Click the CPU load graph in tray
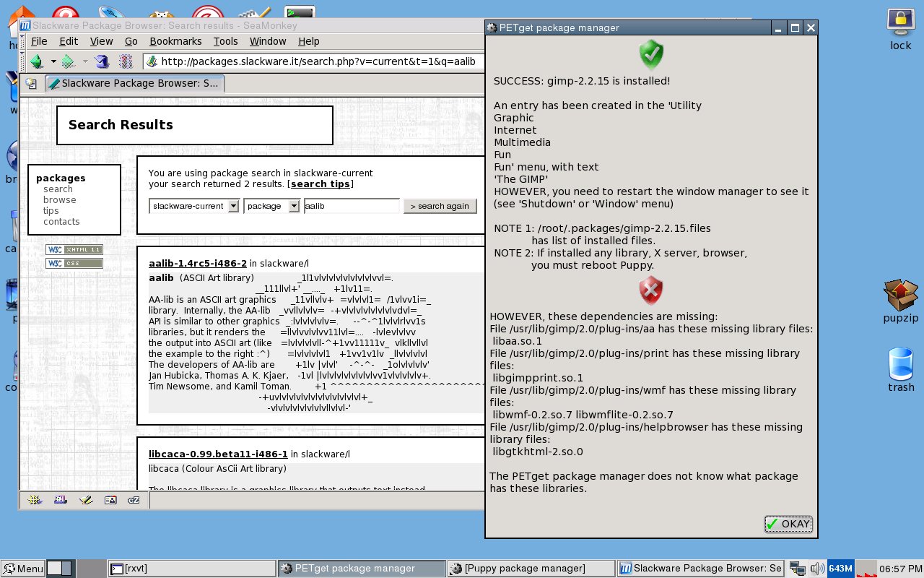 point(866,569)
